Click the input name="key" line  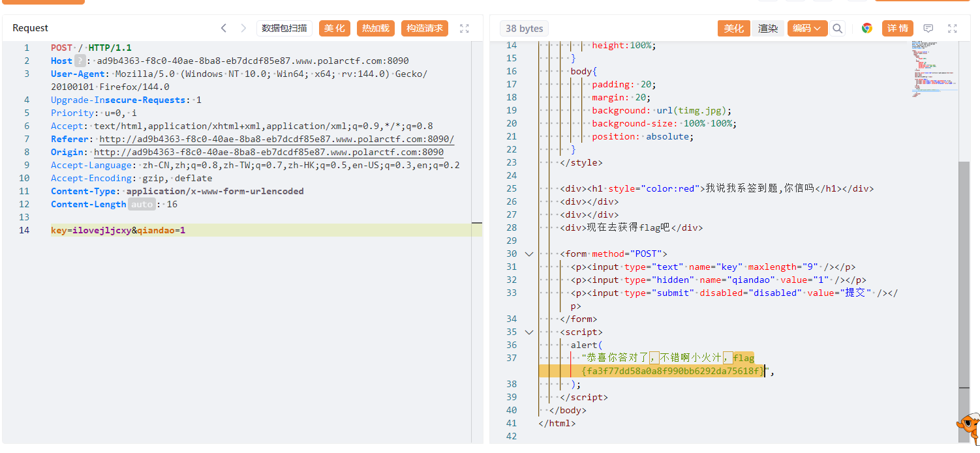tap(713, 267)
